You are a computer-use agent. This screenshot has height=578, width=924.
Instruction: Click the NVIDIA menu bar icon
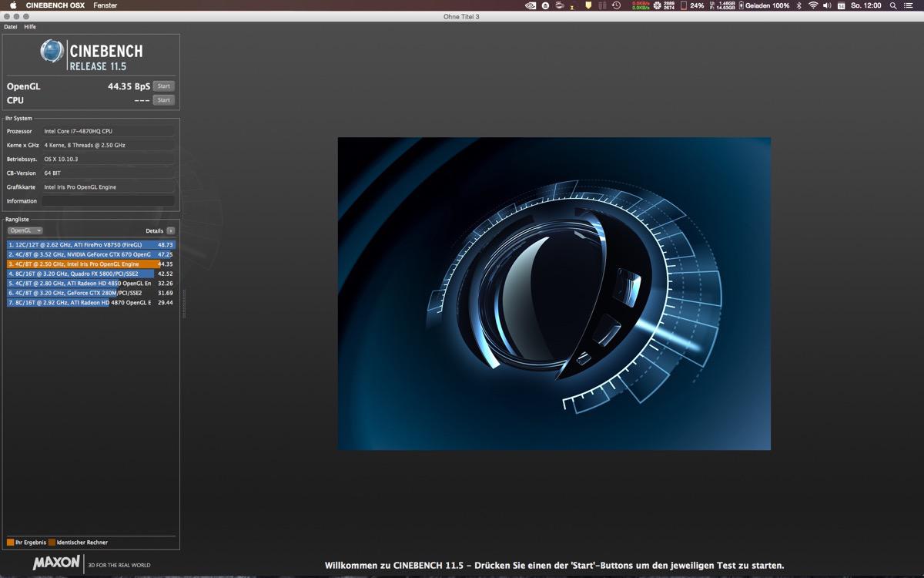pos(531,5)
